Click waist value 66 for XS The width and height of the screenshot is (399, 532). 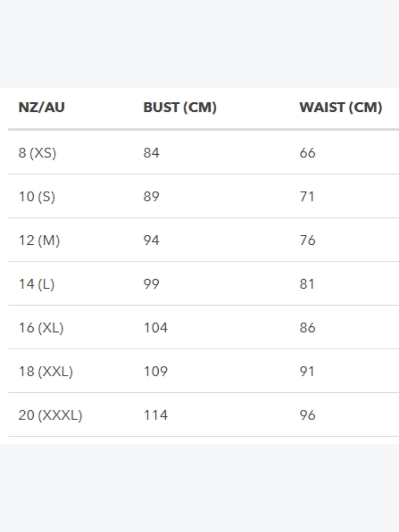coord(307,153)
